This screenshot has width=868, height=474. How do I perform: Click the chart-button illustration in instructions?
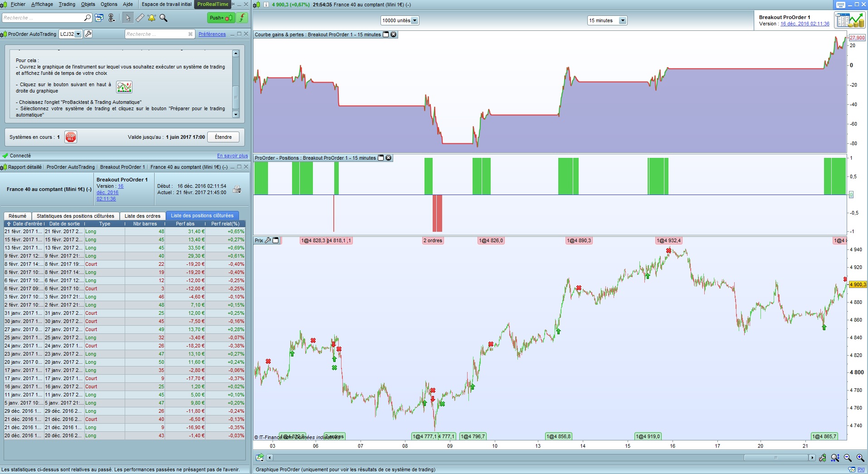(124, 87)
